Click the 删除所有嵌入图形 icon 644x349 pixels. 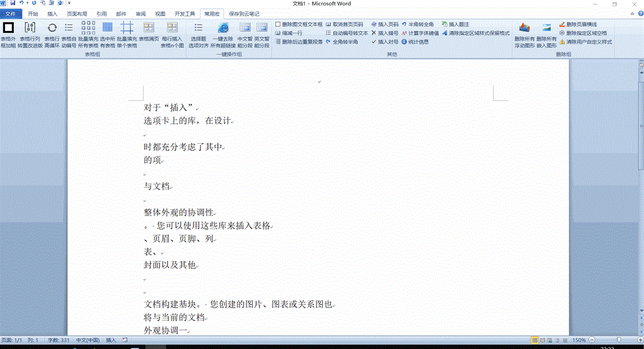click(x=546, y=28)
